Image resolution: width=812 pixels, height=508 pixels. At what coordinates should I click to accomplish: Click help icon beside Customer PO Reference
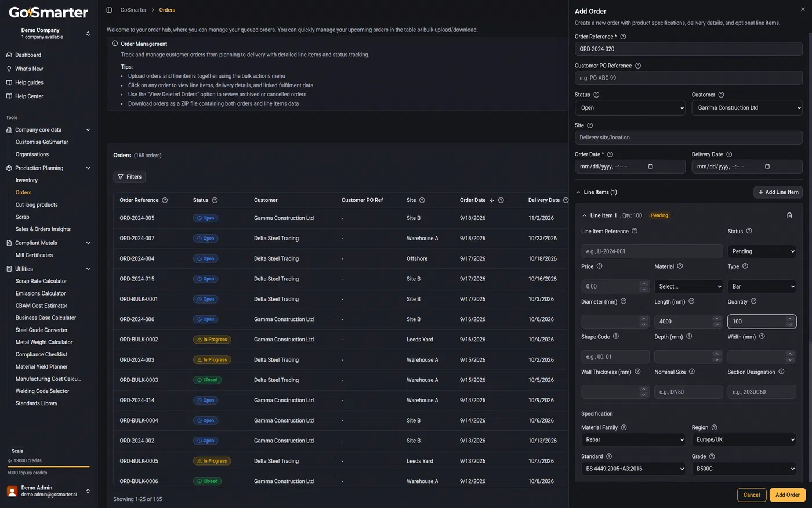coord(638,66)
